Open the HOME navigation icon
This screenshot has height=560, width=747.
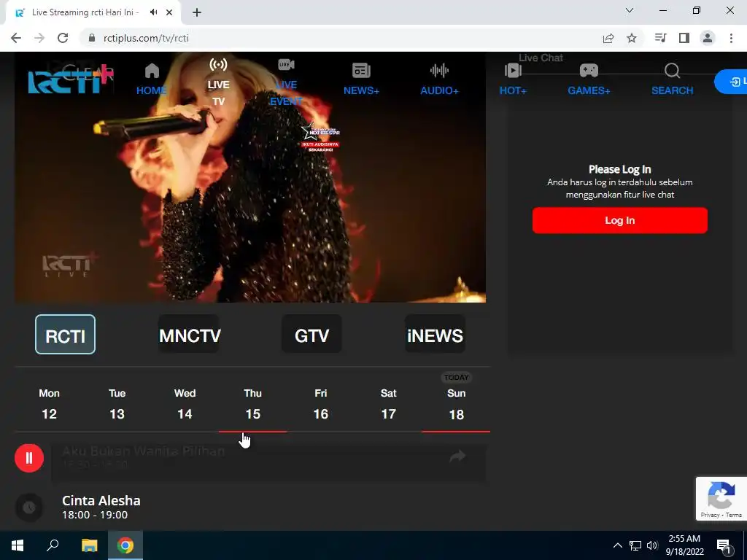click(x=152, y=71)
